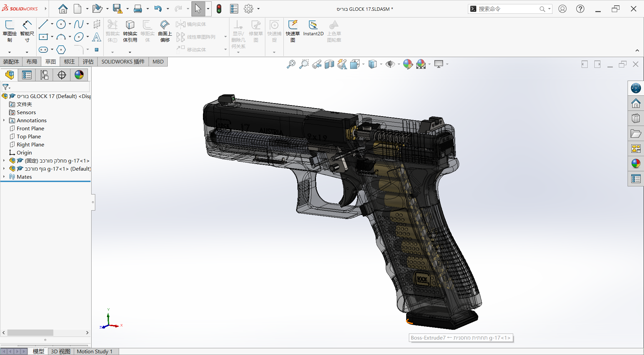Print the current document
Viewport: 644px width, 355px height.
point(138,9)
